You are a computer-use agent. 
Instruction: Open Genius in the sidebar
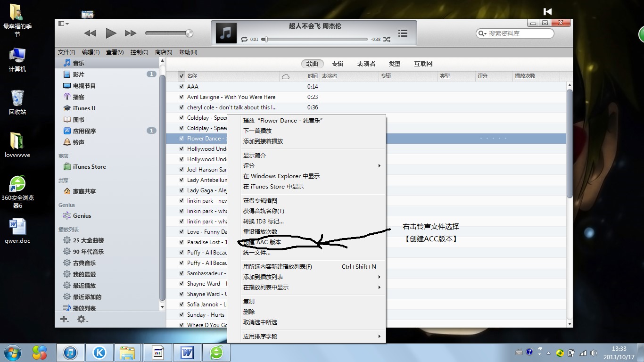[77, 216]
